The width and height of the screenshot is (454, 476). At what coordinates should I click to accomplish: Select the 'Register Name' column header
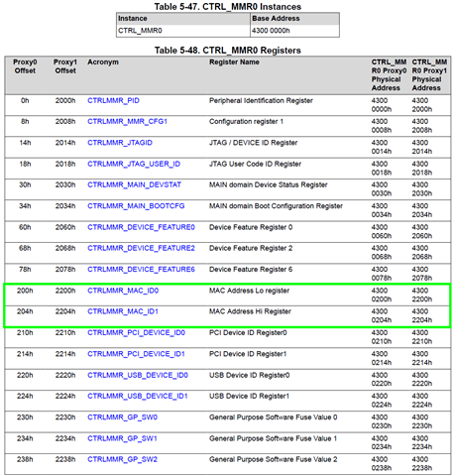(234, 62)
